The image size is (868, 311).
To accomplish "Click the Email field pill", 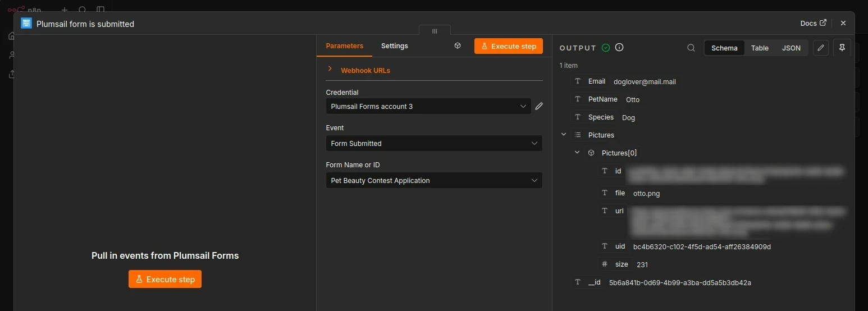I will (x=590, y=81).
